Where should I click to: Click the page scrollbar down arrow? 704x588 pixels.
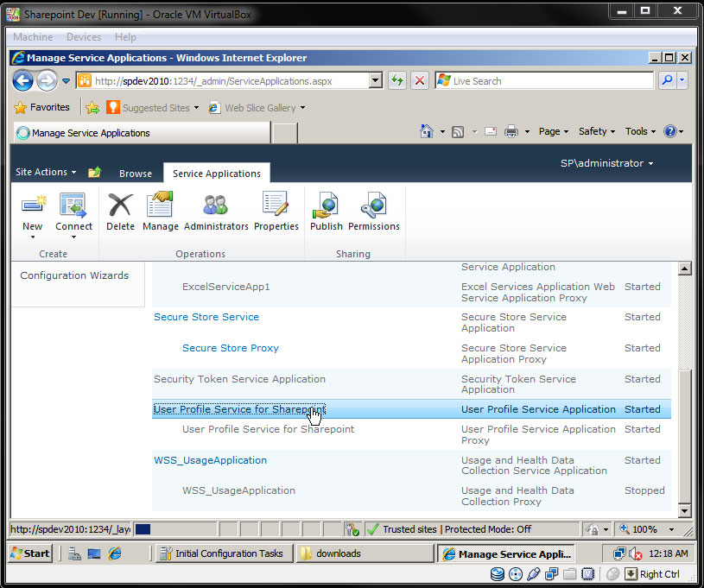click(685, 510)
